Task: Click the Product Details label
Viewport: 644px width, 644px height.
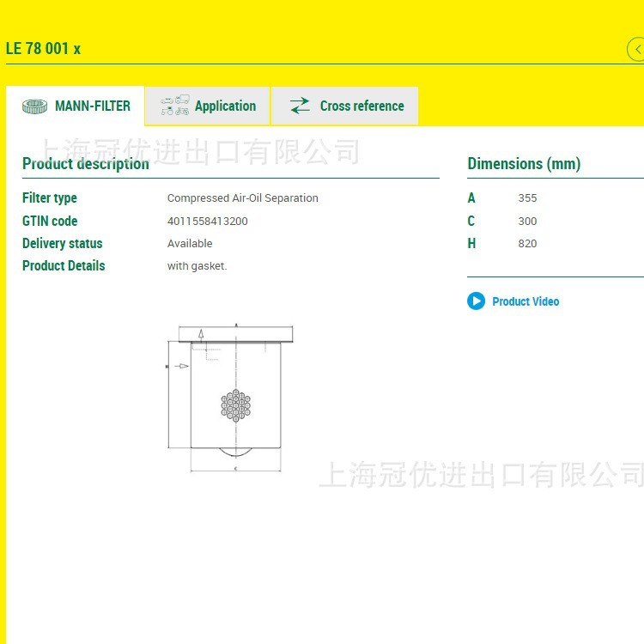Action: pos(64,265)
